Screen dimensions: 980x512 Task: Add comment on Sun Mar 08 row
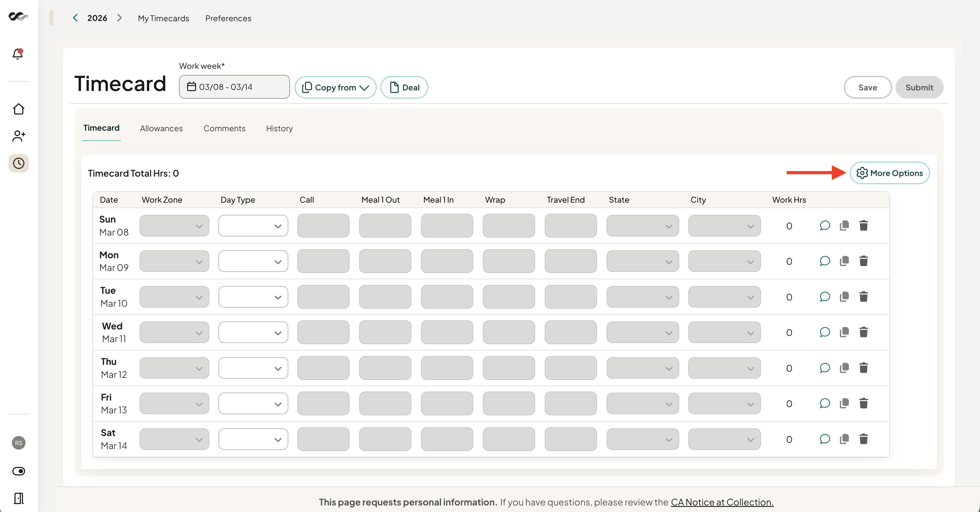(825, 226)
